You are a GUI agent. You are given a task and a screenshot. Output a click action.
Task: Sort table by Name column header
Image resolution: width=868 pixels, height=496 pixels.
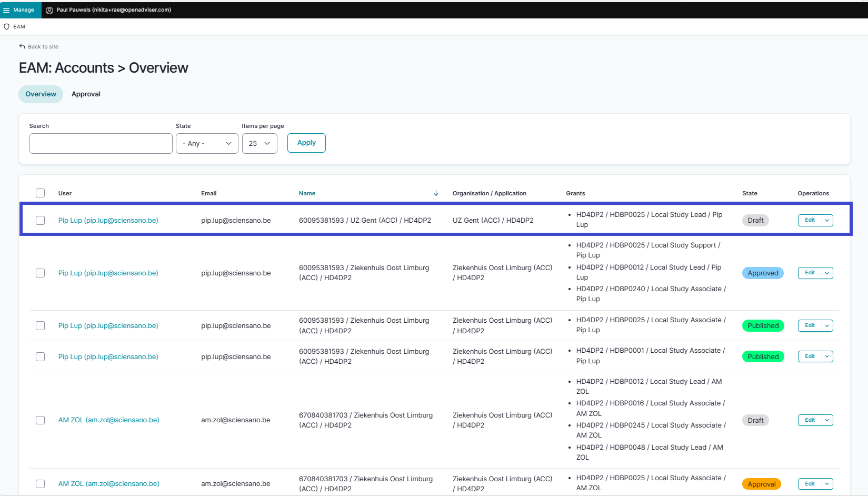[307, 193]
